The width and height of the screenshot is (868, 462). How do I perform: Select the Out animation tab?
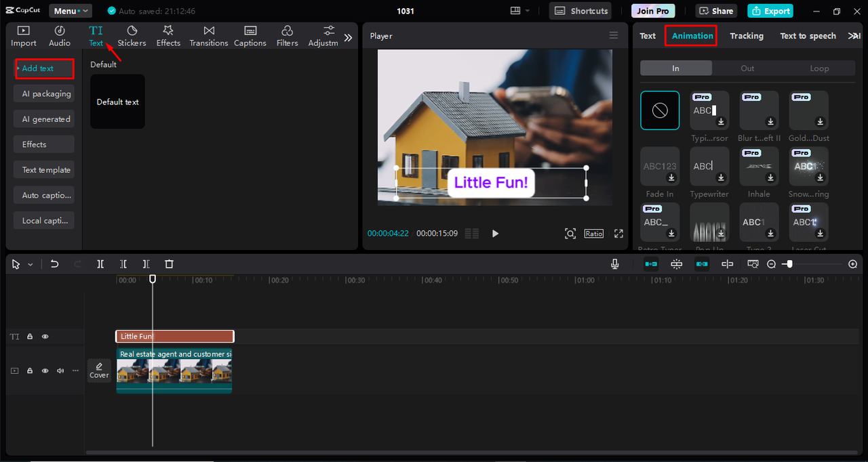[747, 68]
